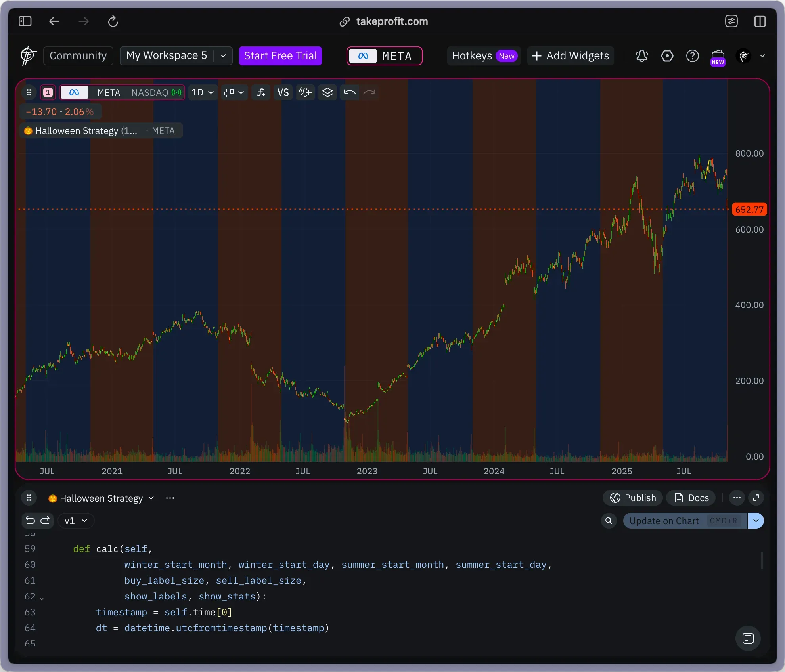
Task: Toggle the browser sidebar panel
Action: [x=25, y=21]
